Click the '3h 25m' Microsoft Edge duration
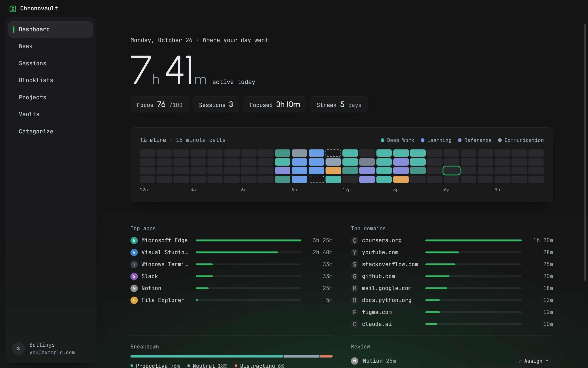 pos(322,241)
